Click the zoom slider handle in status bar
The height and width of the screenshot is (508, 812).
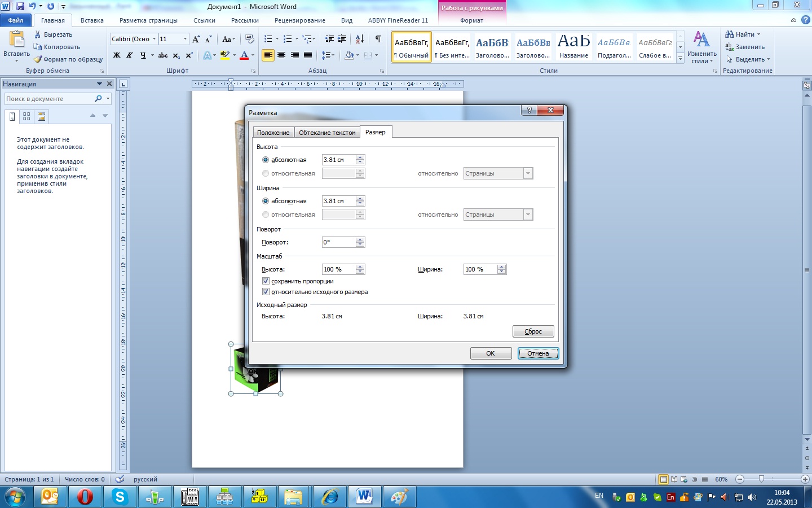click(x=761, y=479)
